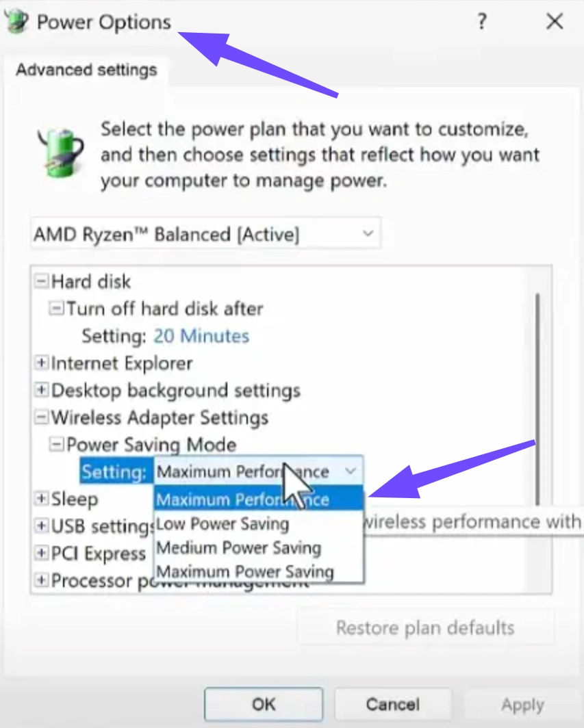
Task: Pick Maximum Power Saving option
Action: [x=245, y=571]
